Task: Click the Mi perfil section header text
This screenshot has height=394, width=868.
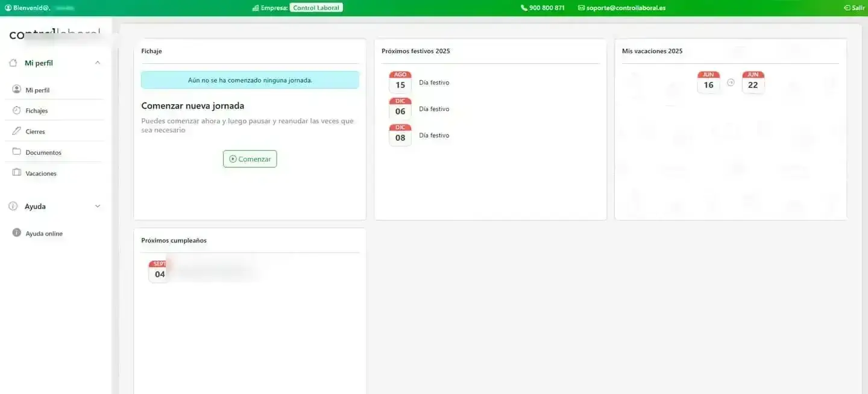Action: [39, 63]
